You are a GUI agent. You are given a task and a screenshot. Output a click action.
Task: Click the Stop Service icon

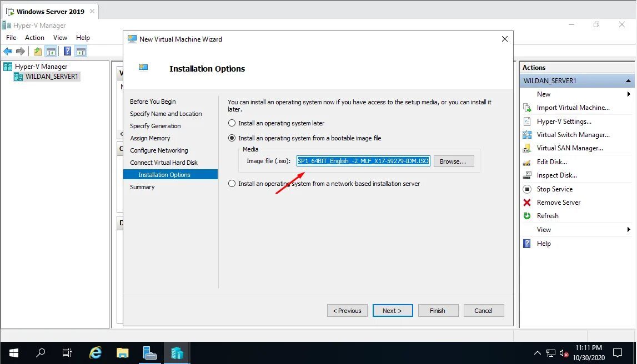click(527, 189)
